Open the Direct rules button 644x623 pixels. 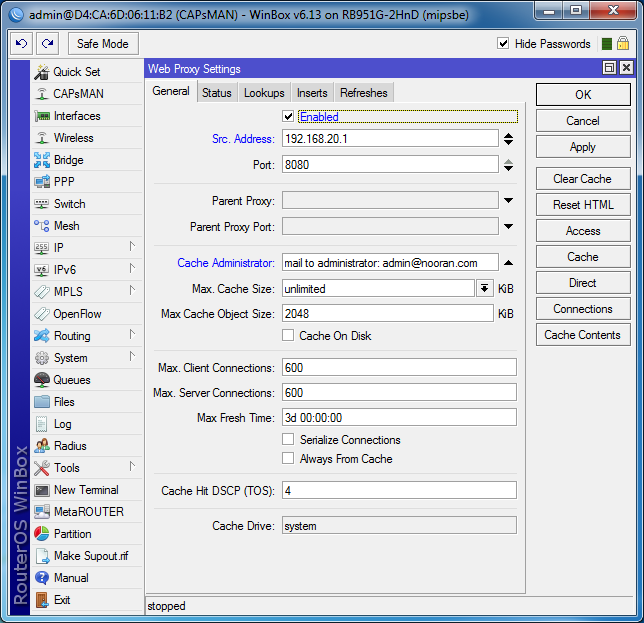pyautogui.click(x=583, y=283)
